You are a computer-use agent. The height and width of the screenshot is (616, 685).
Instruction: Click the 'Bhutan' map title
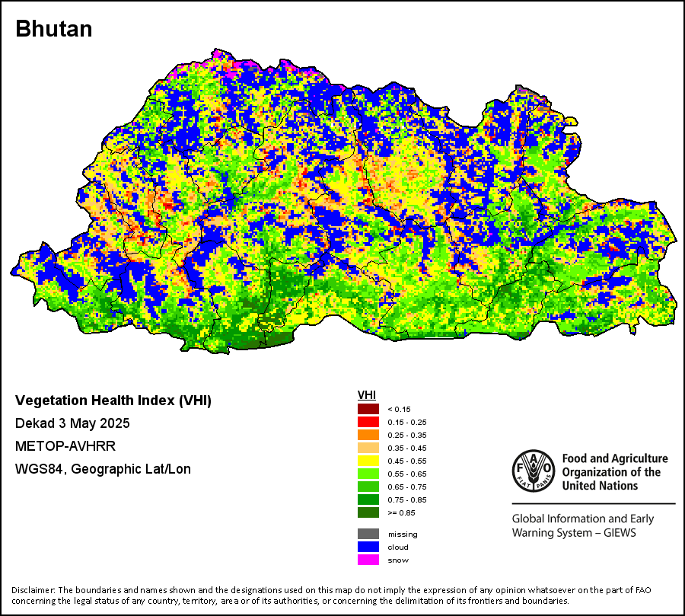tap(54, 29)
